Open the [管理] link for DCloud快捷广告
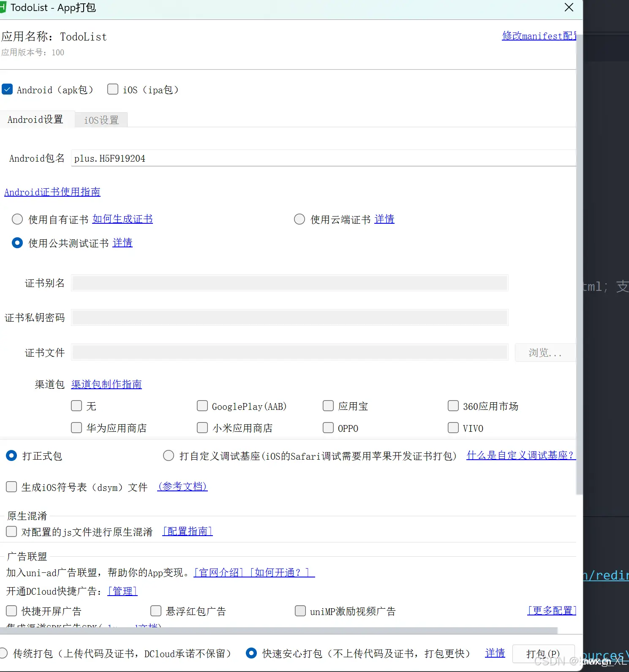This screenshot has height=672, width=629. point(123,591)
